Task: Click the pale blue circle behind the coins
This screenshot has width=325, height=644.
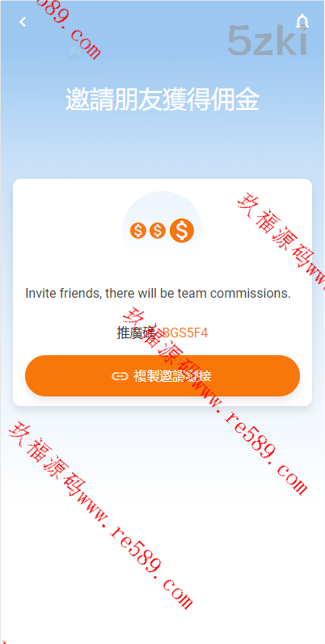Action: click(162, 231)
